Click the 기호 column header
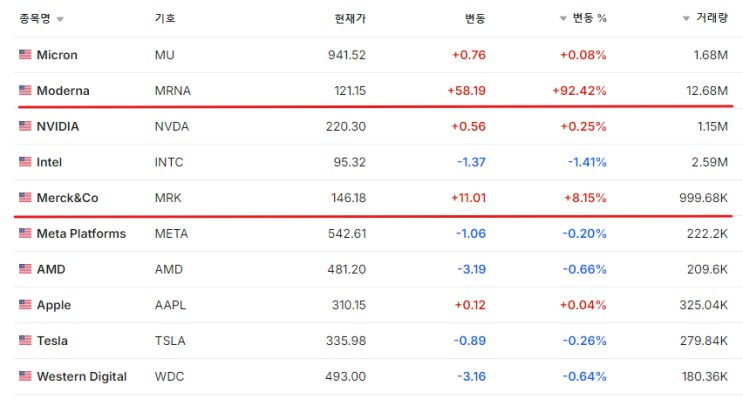 point(165,18)
